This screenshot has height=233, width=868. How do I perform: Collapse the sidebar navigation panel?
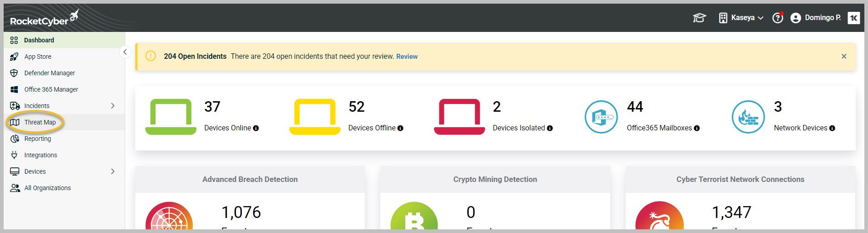pos(125,52)
